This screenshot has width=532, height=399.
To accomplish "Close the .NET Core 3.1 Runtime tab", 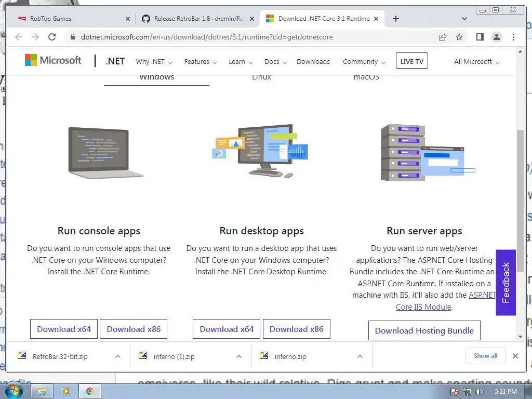I will pos(376,19).
